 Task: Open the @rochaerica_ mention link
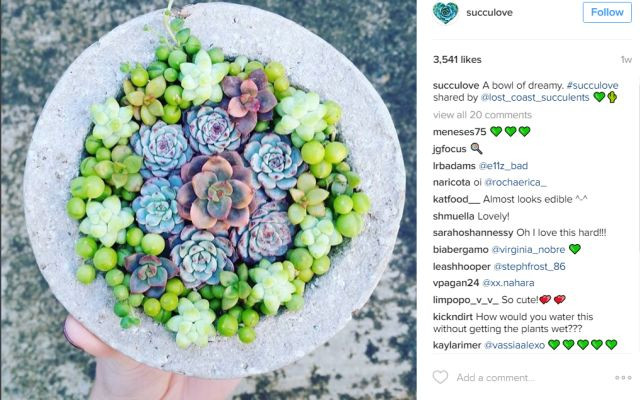[x=515, y=182]
